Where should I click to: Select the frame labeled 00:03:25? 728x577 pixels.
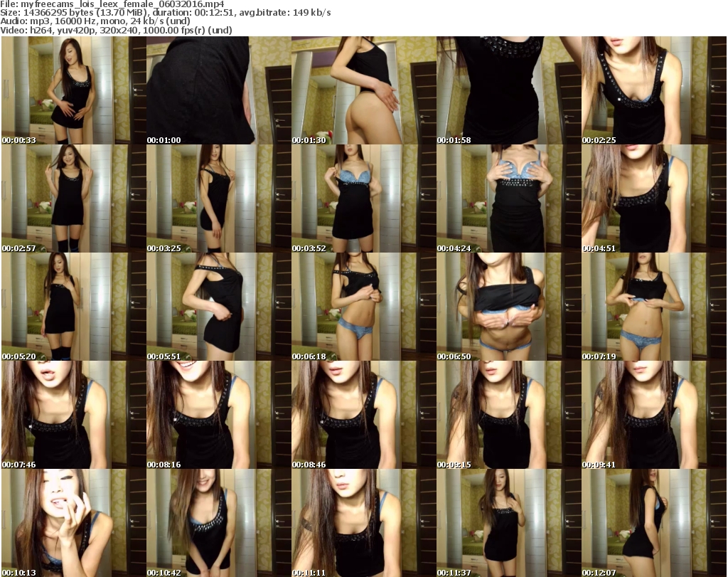click(219, 198)
